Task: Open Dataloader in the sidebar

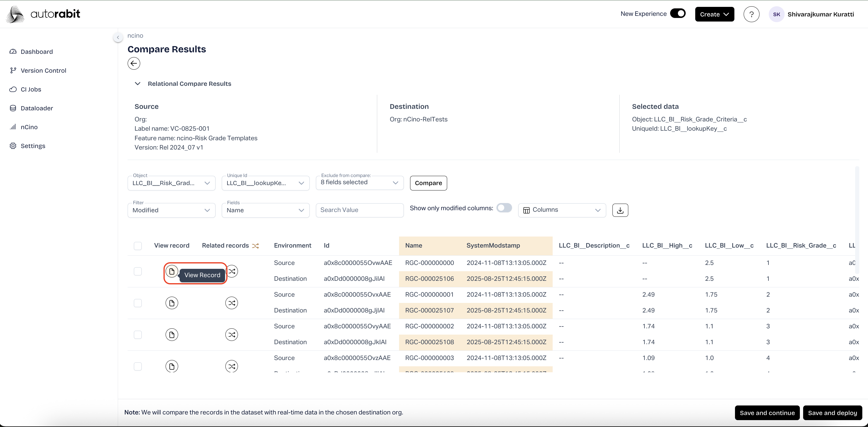Action: click(x=37, y=108)
